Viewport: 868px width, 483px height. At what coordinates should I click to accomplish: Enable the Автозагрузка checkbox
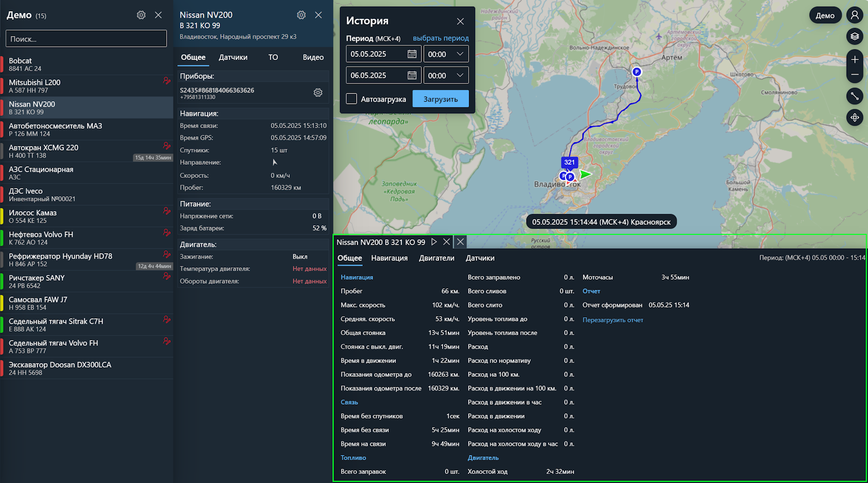tap(351, 99)
